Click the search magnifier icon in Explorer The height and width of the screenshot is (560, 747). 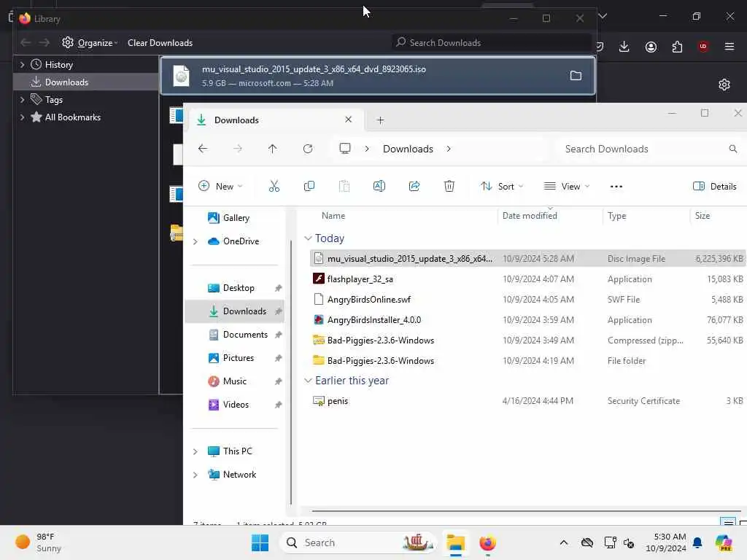(x=733, y=149)
